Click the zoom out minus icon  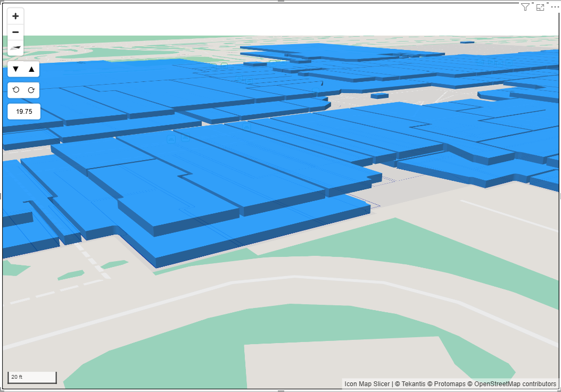click(x=15, y=32)
